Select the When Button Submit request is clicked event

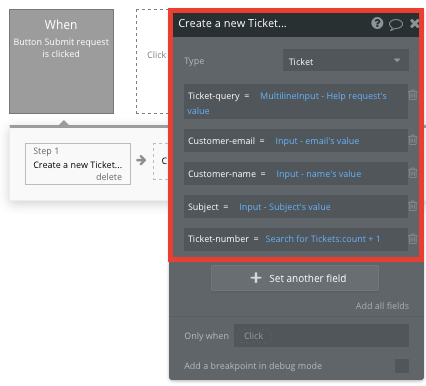point(61,61)
